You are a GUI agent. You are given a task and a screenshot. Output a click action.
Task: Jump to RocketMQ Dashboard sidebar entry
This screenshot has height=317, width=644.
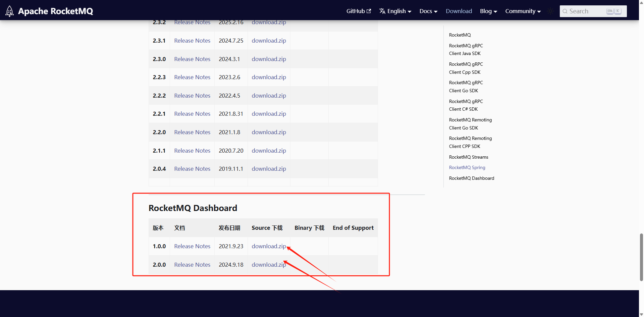(x=472, y=178)
